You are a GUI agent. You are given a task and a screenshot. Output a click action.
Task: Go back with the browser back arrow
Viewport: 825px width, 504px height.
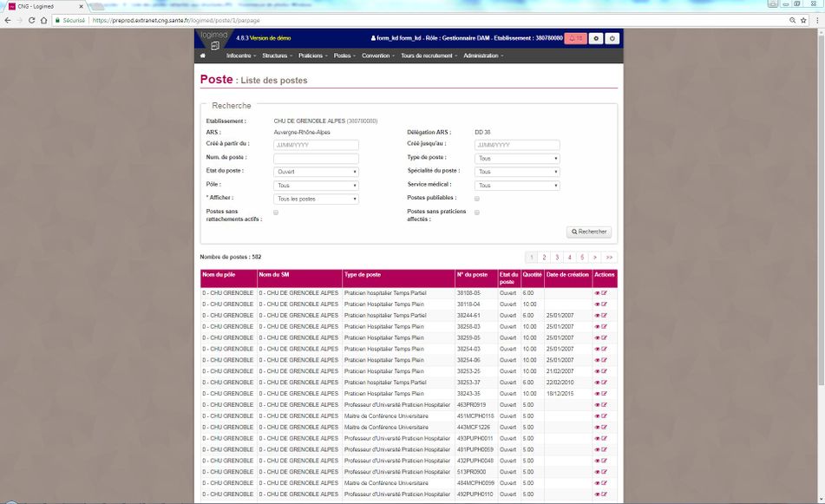(7, 20)
